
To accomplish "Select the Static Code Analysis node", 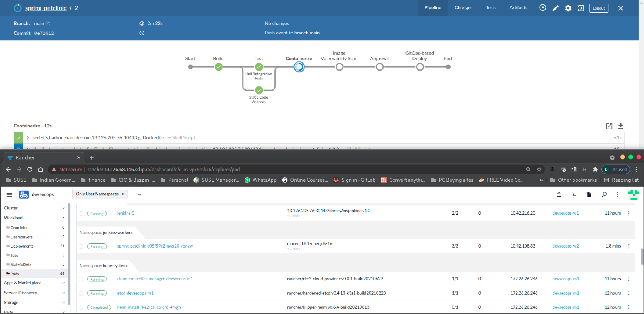I will click(259, 90).
